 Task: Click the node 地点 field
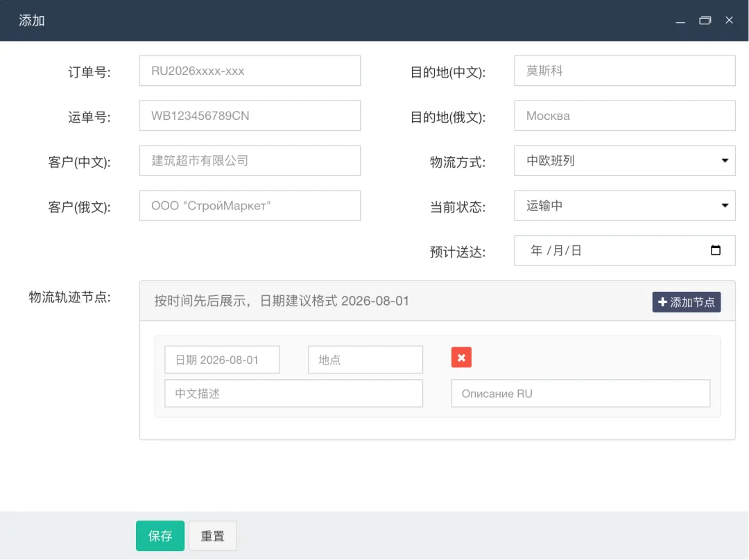tap(365, 360)
